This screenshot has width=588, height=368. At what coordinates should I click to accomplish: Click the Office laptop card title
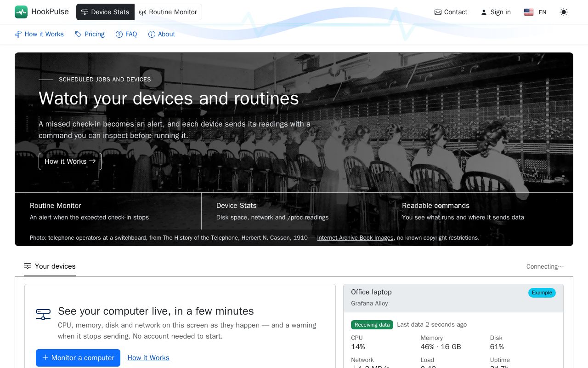(371, 292)
